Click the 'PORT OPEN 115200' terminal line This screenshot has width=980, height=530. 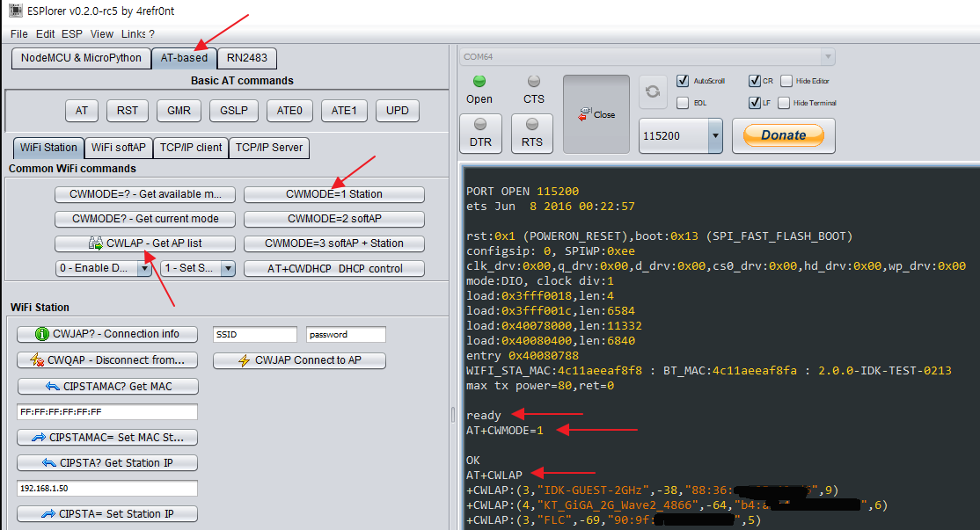(x=523, y=192)
